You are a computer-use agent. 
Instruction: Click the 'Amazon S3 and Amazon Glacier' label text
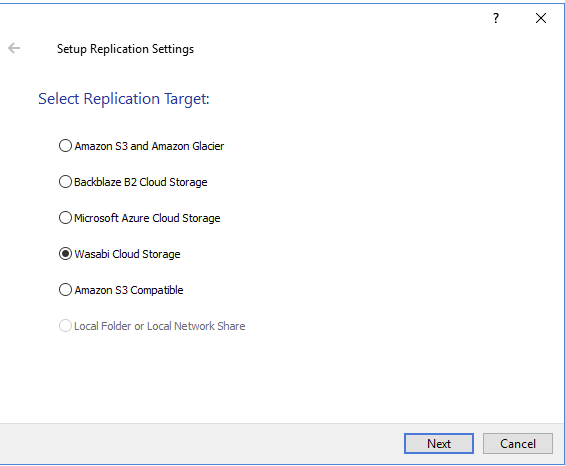pos(149,146)
